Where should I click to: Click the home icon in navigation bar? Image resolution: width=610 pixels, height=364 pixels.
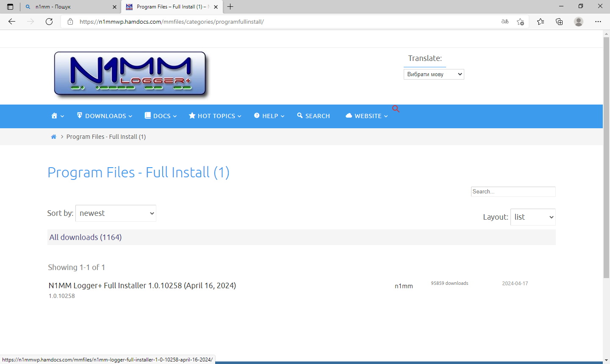[54, 116]
